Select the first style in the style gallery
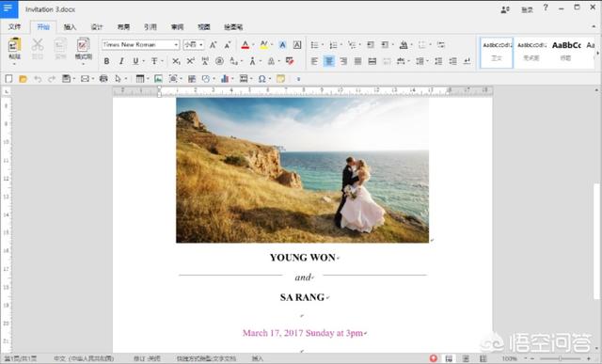This screenshot has height=364, width=602. tap(497, 53)
